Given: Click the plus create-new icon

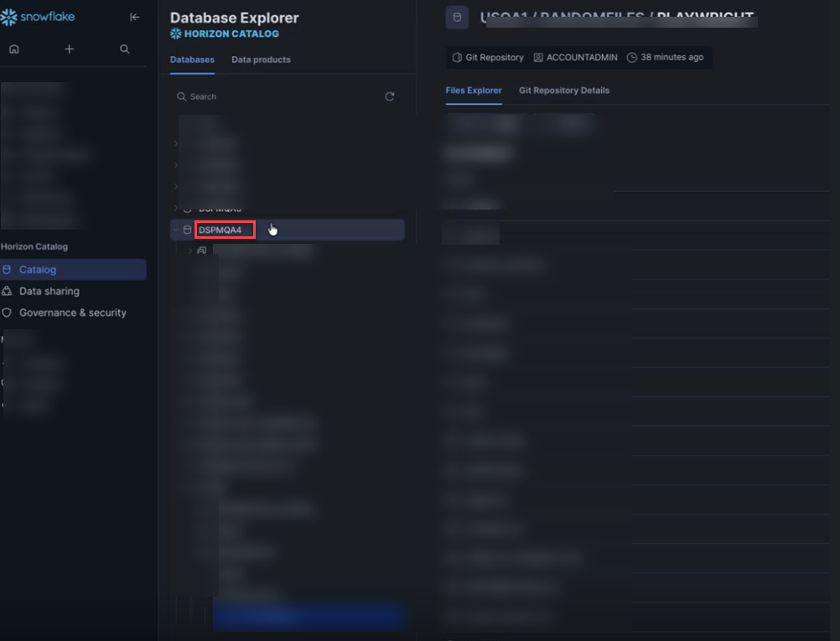Looking at the screenshot, I should click(70, 49).
